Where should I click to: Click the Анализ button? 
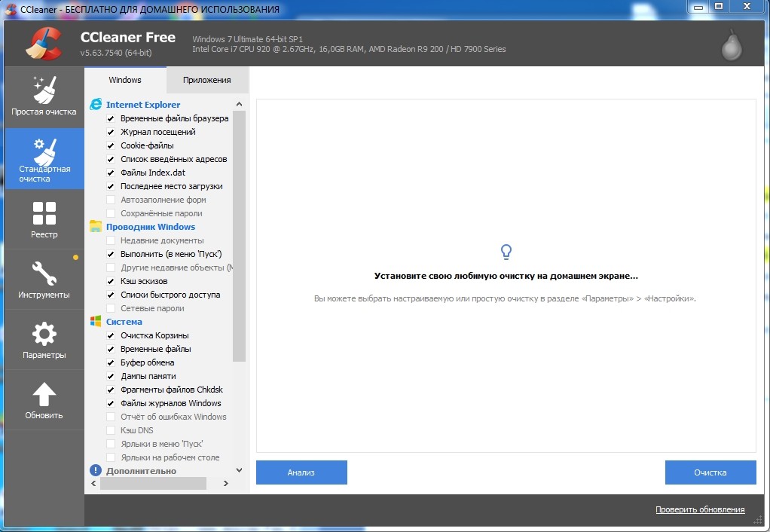tap(301, 472)
